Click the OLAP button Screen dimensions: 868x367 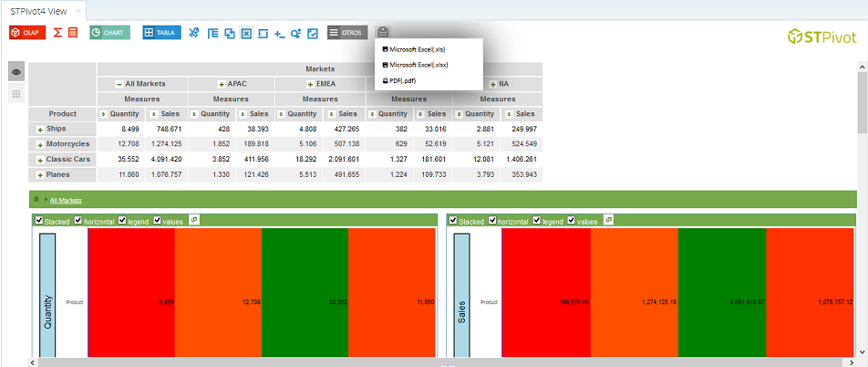coord(26,33)
